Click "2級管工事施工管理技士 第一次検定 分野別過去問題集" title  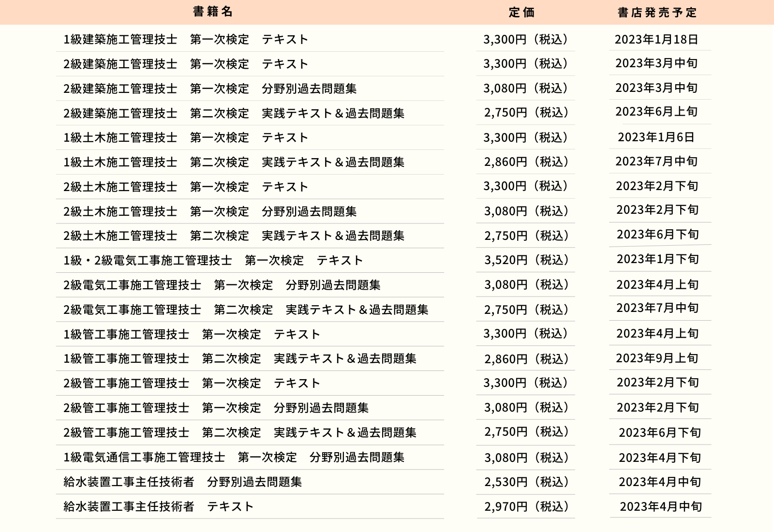coord(216,408)
